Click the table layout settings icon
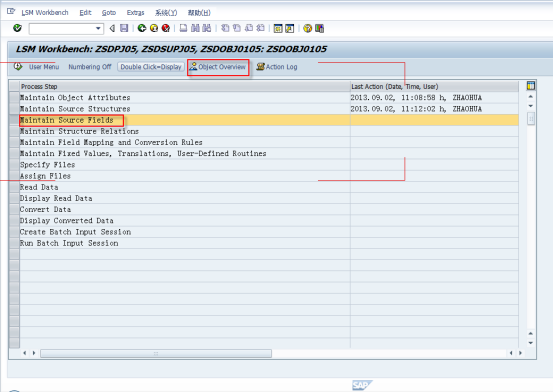 (530, 86)
